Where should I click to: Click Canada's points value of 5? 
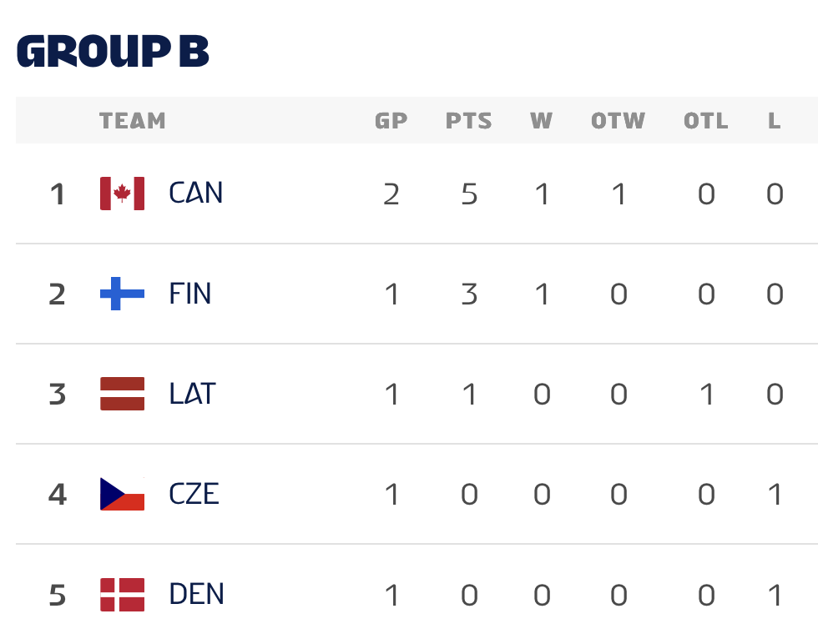pos(469,194)
